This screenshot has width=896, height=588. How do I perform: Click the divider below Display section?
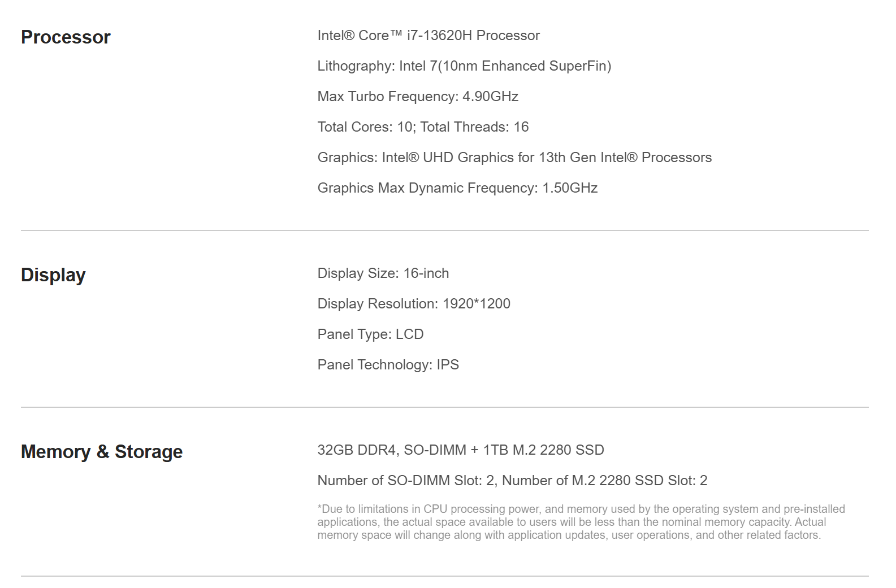[445, 407]
